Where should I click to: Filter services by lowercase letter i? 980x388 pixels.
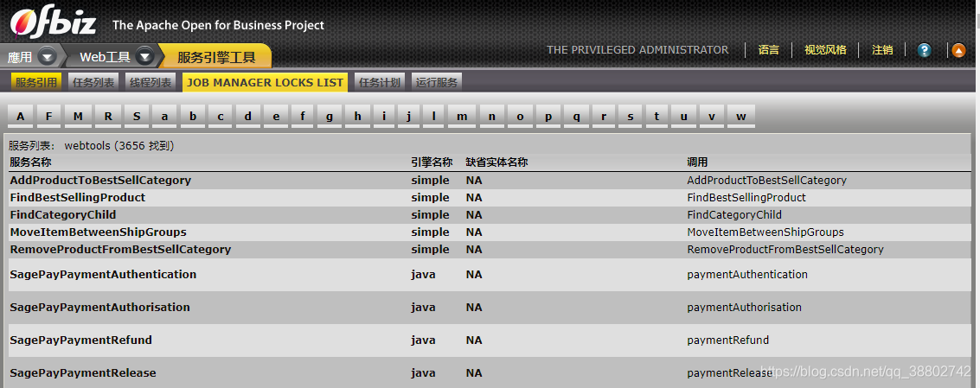[x=384, y=116]
